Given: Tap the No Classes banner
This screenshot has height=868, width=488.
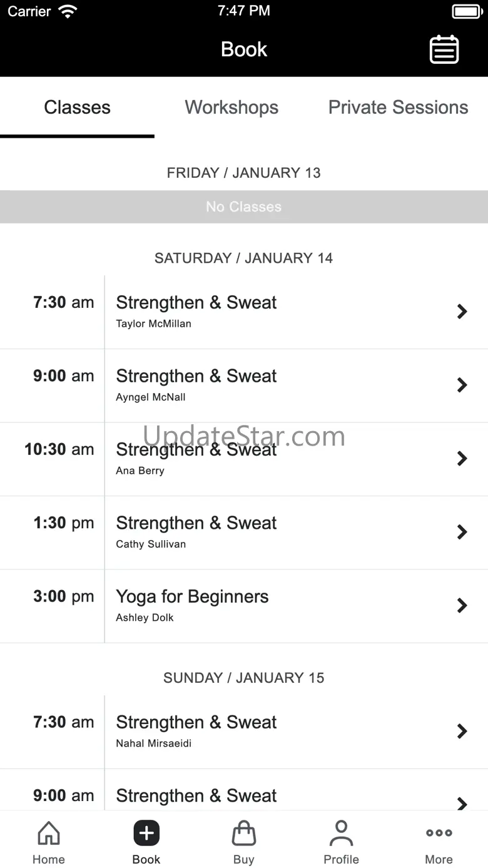Looking at the screenshot, I should point(243,207).
